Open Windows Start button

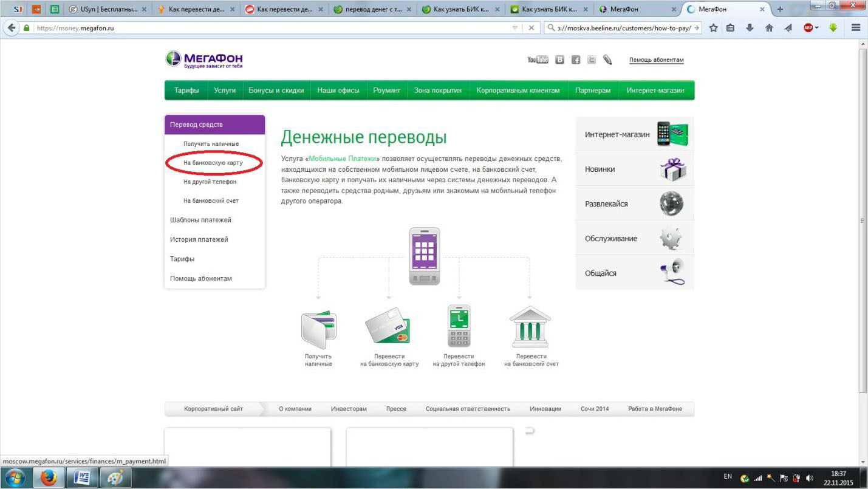click(x=15, y=477)
